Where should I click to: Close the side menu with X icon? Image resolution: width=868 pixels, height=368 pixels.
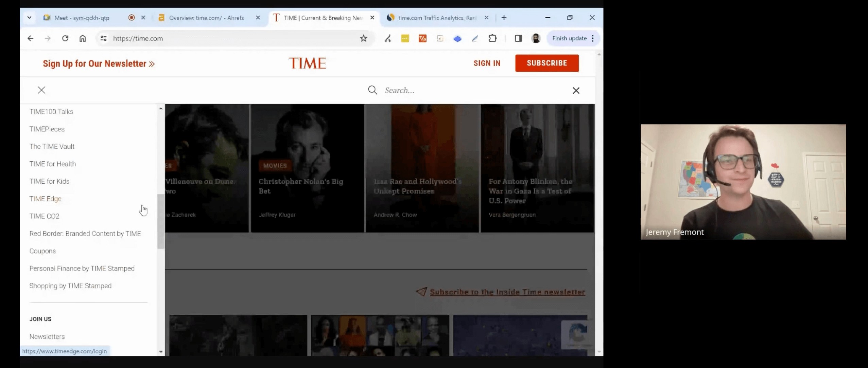(41, 90)
